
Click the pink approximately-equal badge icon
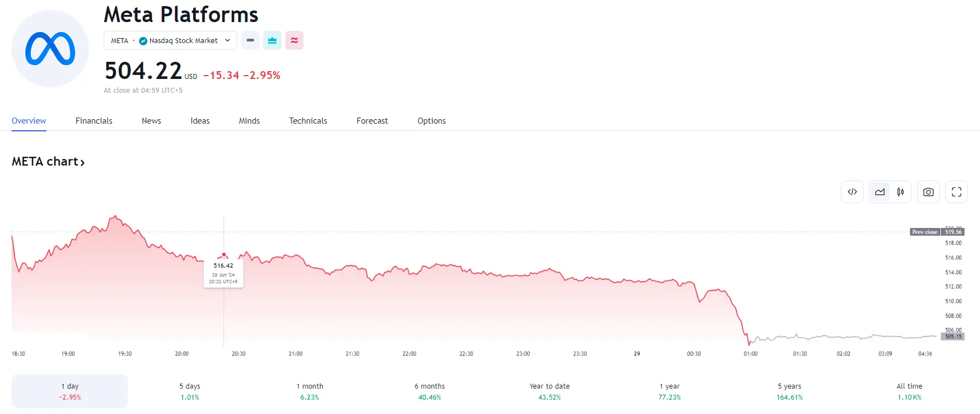pyautogui.click(x=294, y=40)
